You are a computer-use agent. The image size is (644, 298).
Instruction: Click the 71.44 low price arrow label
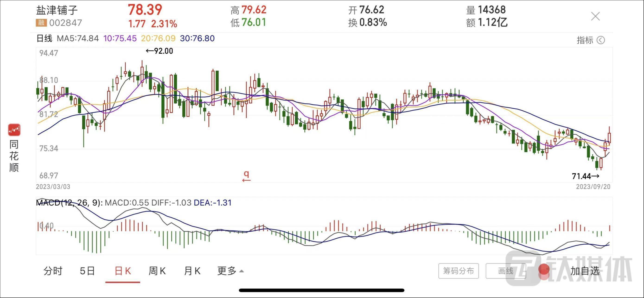(x=586, y=176)
